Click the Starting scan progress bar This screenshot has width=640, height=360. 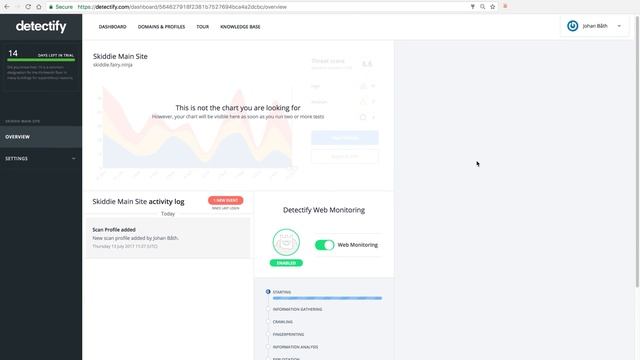click(327, 298)
